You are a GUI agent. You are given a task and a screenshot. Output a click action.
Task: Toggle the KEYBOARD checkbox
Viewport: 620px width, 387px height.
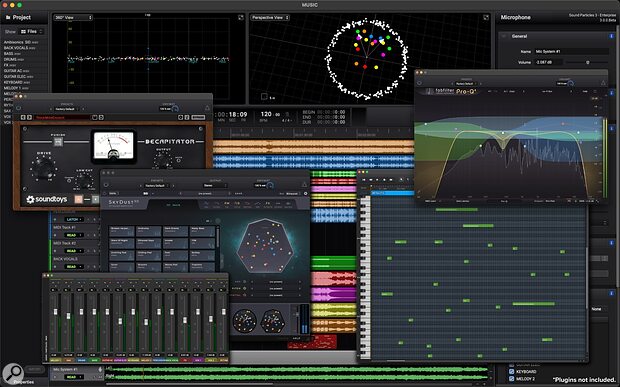511,372
